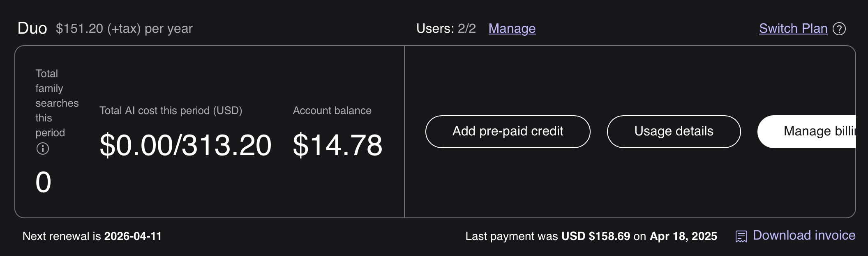Click the last payment USD $158.69 text
868x256 pixels.
596,236
